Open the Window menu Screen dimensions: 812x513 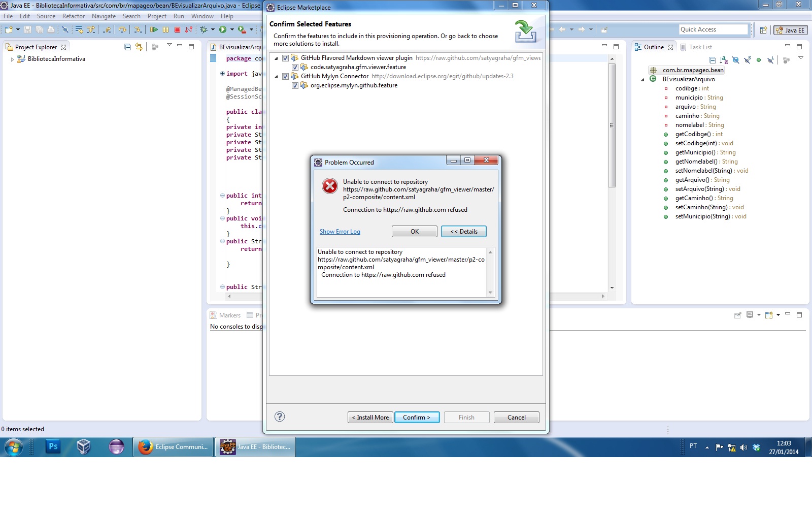tap(202, 16)
